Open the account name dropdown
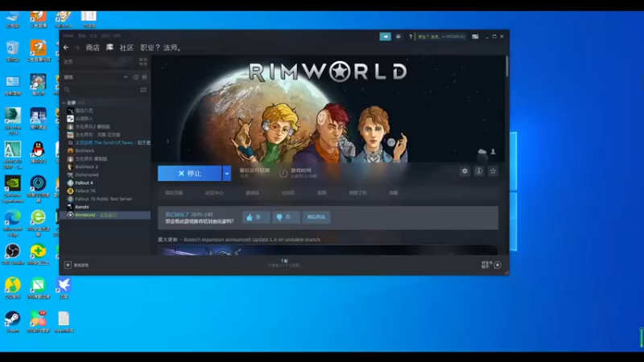Viewport: 644px width, 362px height. point(441,36)
